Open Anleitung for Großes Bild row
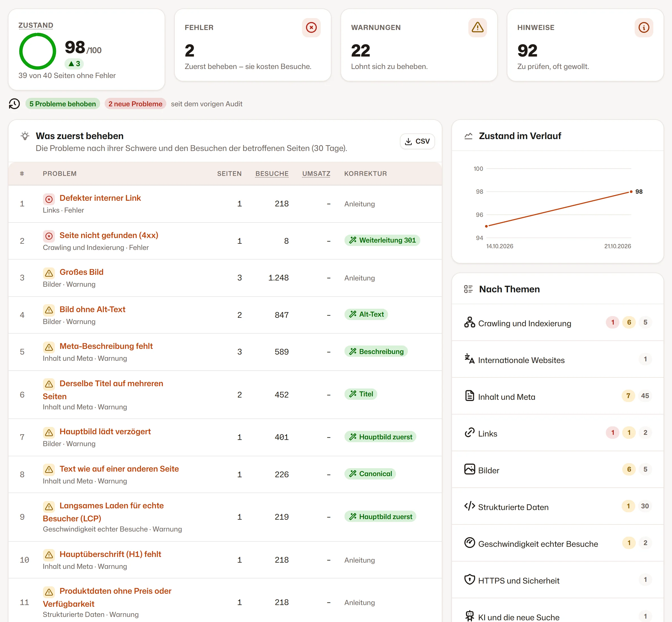Screen dimensions: 672x622 pos(359,278)
